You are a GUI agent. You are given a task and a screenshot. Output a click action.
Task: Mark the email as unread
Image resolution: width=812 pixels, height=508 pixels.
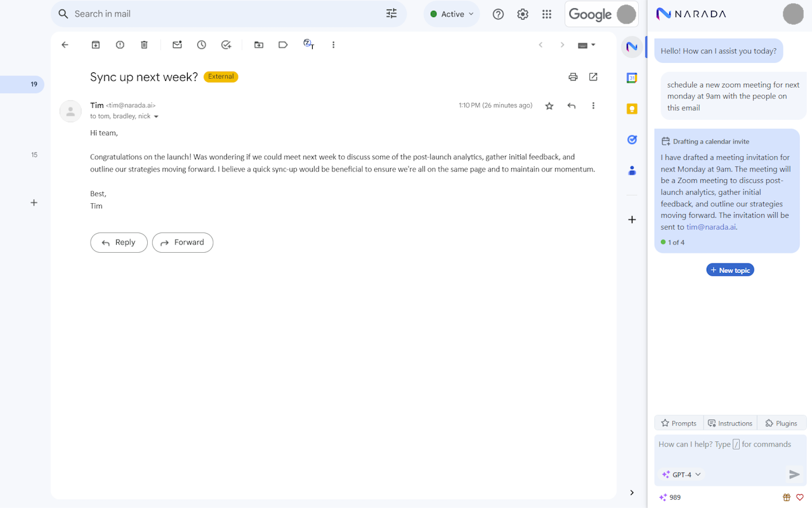point(176,44)
